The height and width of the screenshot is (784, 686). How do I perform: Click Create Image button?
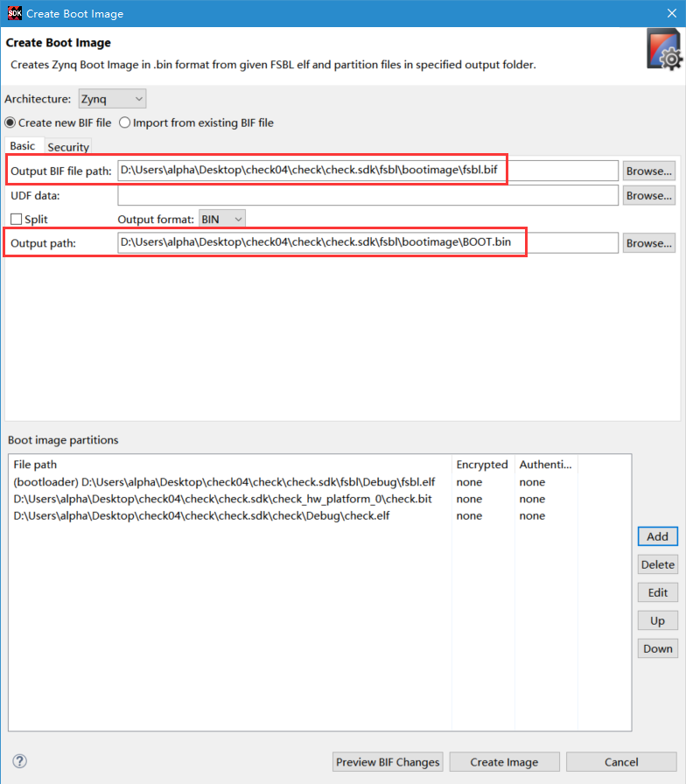click(504, 762)
